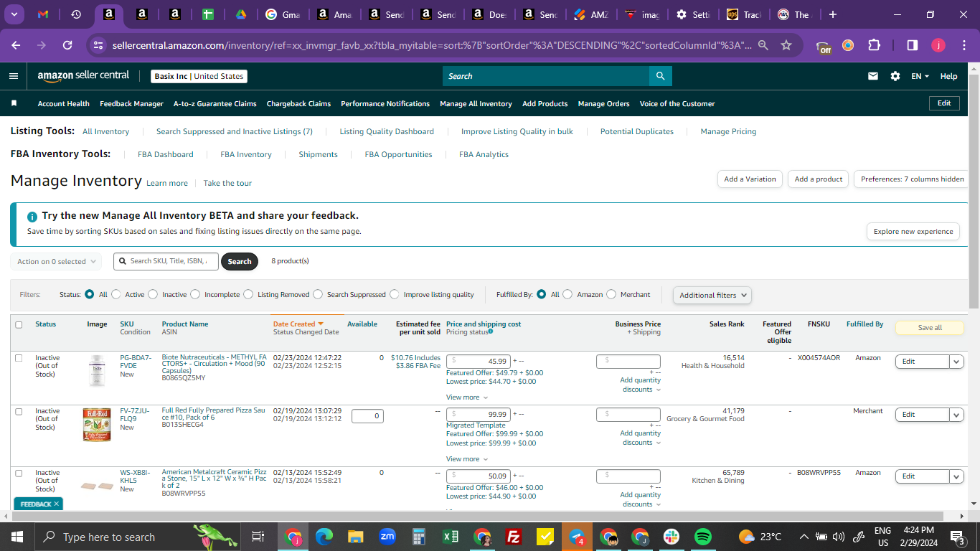Expand View more for Full Red row
This screenshot has width=980, height=551.
coord(467,459)
